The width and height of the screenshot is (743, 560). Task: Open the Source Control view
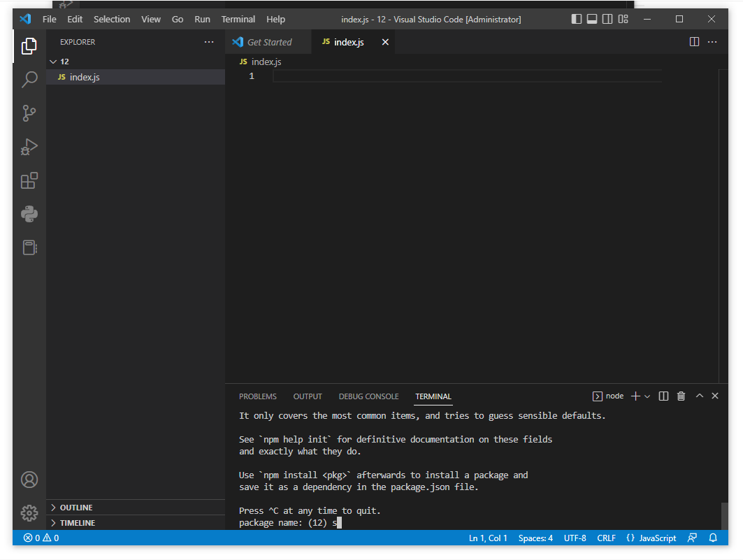[29, 113]
